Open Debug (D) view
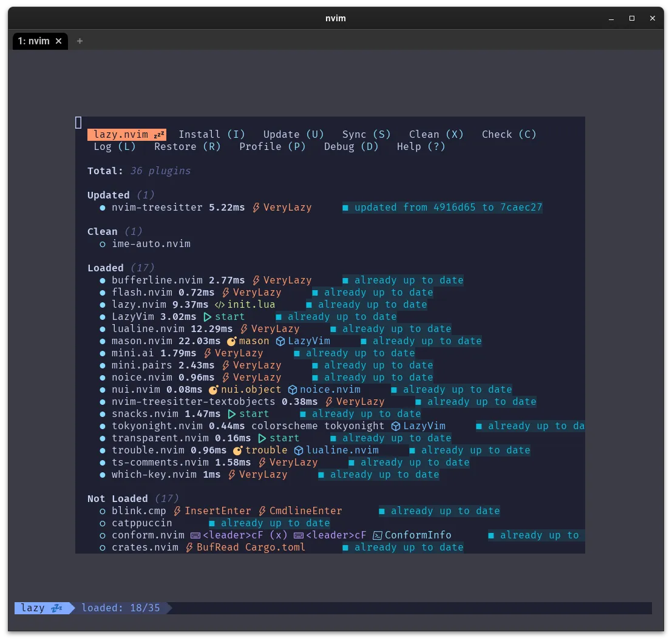This screenshot has height=641, width=672. [x=351, y=146]
